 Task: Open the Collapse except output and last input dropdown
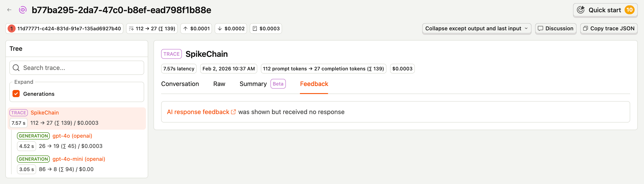pyautogui.click(x=476, y=28)
